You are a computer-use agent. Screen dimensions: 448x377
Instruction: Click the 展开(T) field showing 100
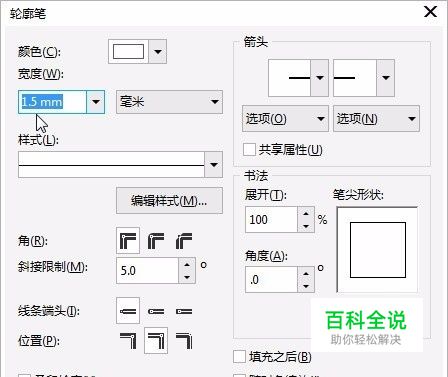(271, 220)
